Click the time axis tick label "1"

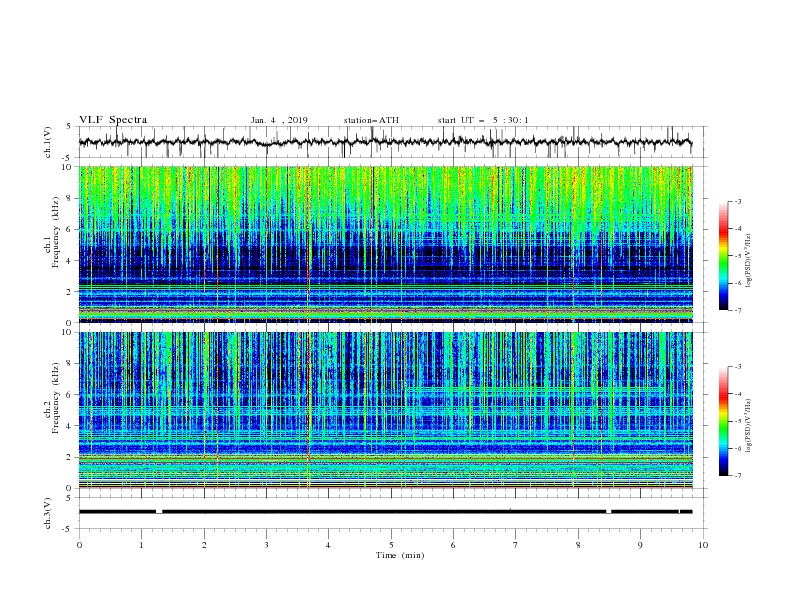tap(141, 545)
